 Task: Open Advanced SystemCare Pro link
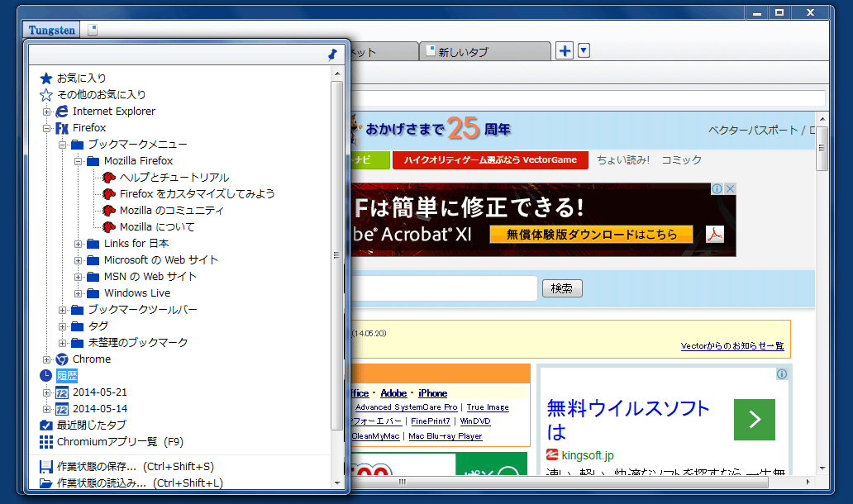pyautogui.click(x=407, y=407)
